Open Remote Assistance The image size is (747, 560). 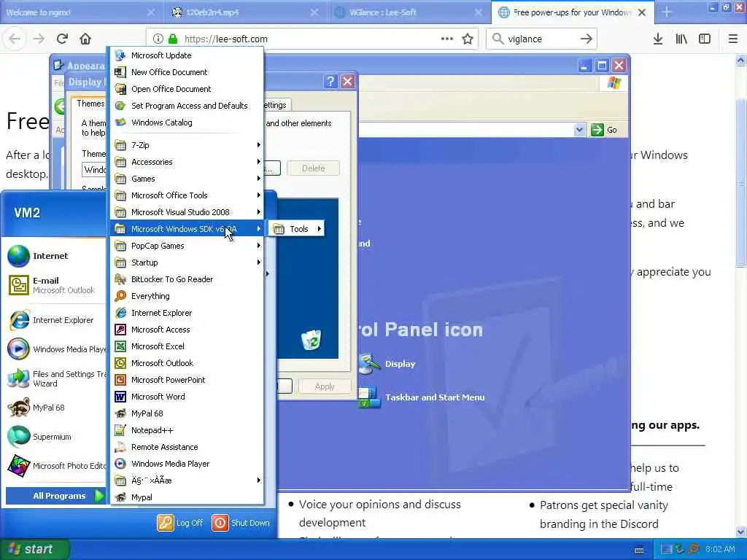[x=187, y=447]
